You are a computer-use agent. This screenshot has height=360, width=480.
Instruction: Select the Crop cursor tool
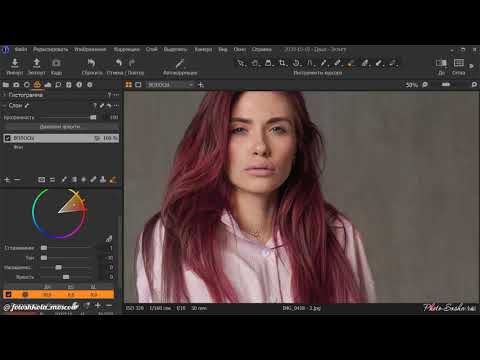point(283,63)
